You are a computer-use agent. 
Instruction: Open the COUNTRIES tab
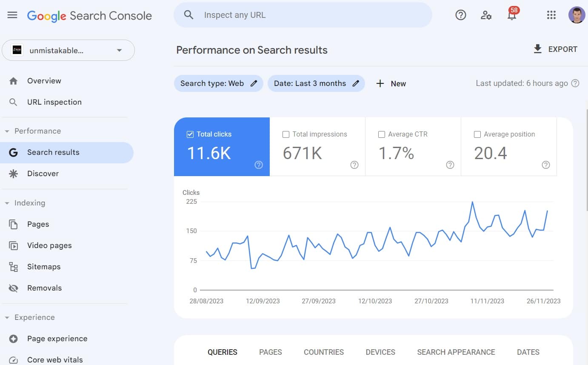pos(323,352)
